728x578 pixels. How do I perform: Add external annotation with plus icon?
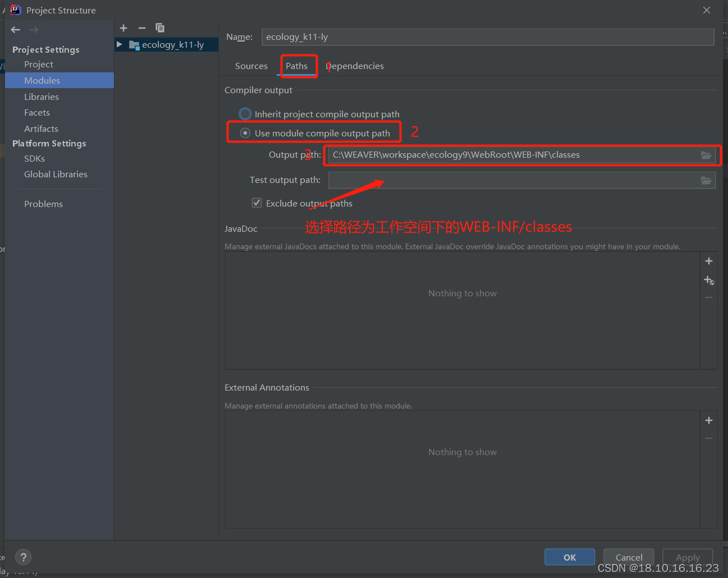[709, 420]
